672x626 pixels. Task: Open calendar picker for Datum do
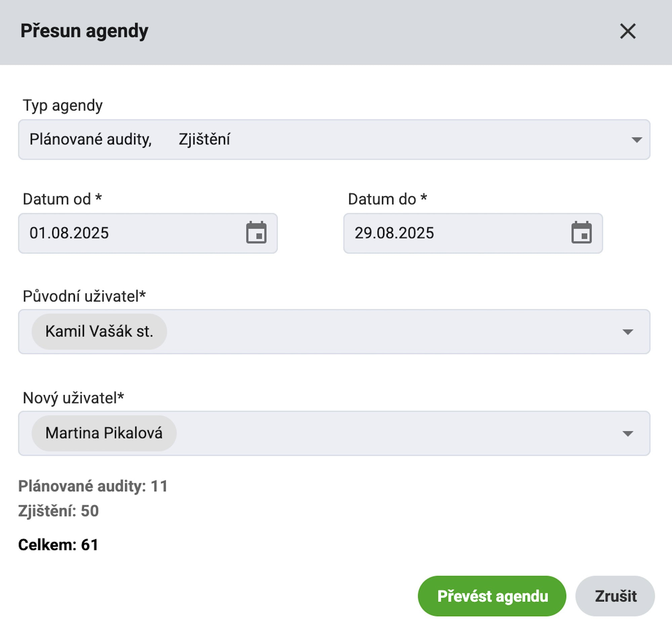[x=581, y=233]
